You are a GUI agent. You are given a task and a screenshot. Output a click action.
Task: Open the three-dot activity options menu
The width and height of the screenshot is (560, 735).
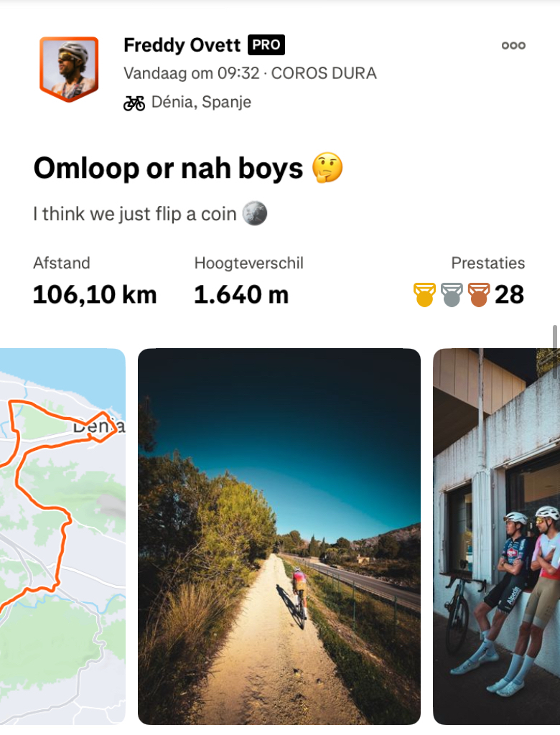coord(513,45)
